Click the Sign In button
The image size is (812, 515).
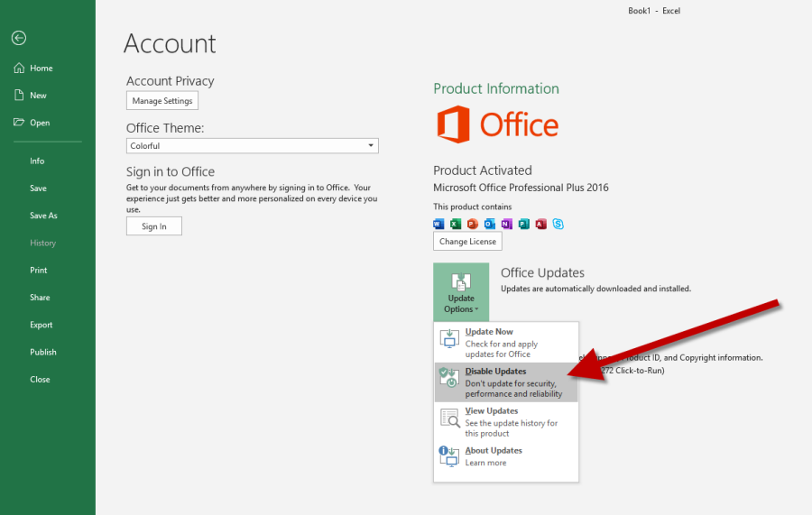click(153, 226)
